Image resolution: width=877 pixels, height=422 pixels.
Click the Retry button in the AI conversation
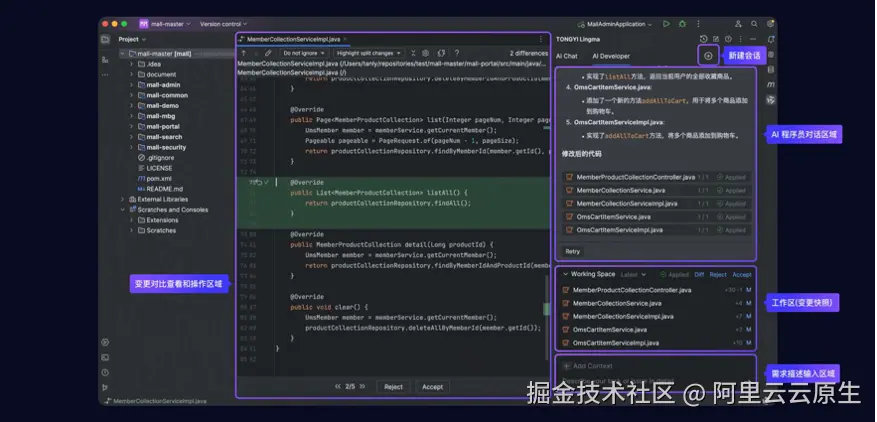pyautogui.click(x=572, y=251)
